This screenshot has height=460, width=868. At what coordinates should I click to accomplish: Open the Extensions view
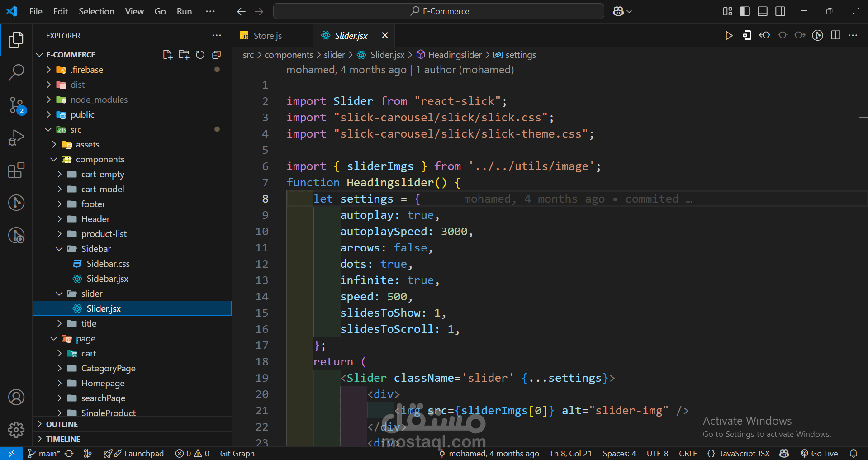pos(16,170)
